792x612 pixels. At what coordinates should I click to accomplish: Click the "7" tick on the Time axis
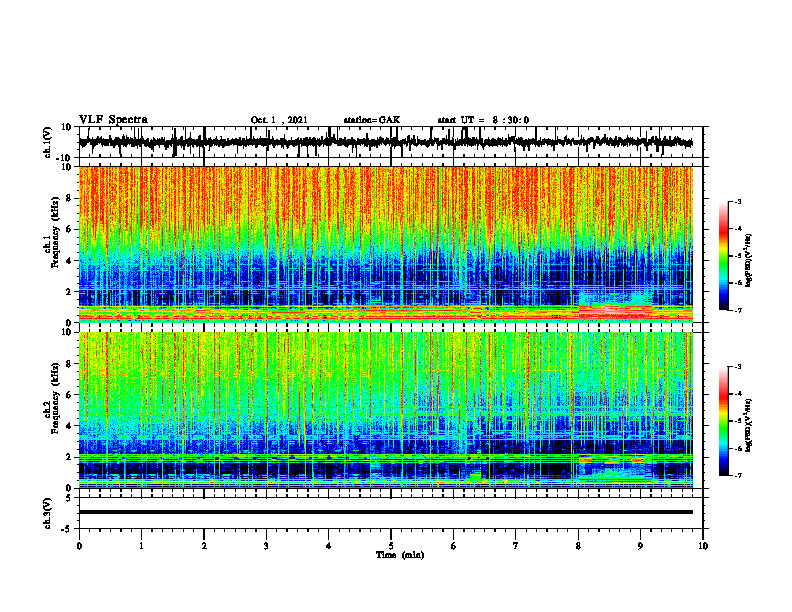(x=516, y=546)
